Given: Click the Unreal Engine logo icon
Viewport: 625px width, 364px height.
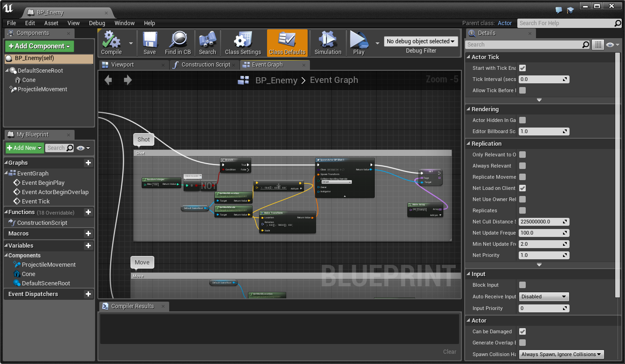Looking at the screenshot, I should click(8, 9).
